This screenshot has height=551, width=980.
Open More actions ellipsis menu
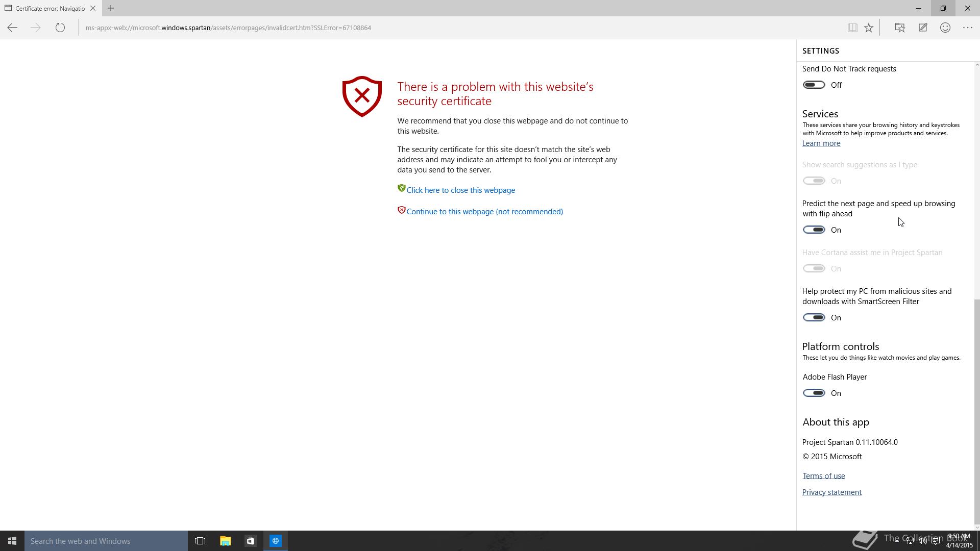pos(968,28)
